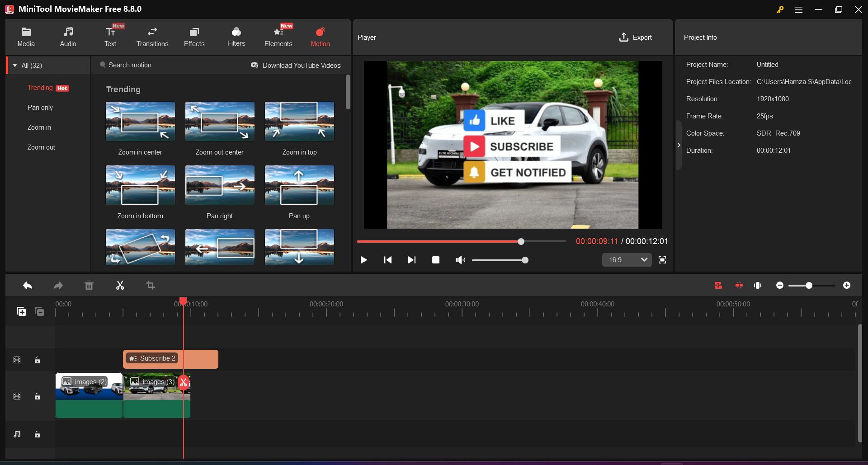Choose the Zoom in top motion thumbnail
This screenshot has height=465, width=868.
point(299,122)
